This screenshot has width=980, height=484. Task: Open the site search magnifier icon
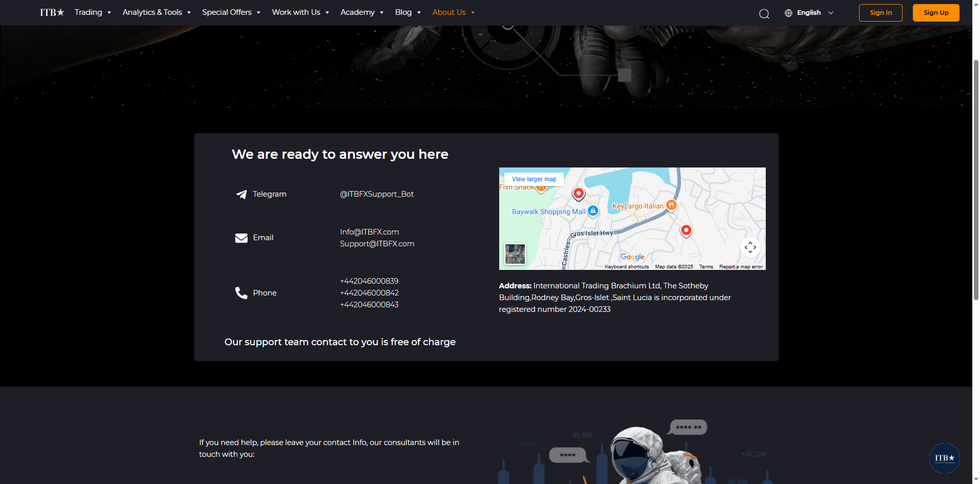764,13
